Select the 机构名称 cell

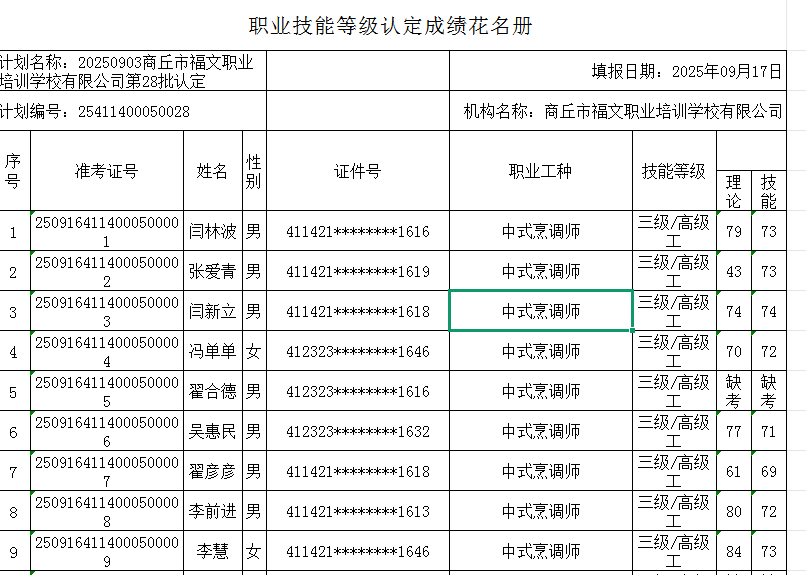[623, 111]
